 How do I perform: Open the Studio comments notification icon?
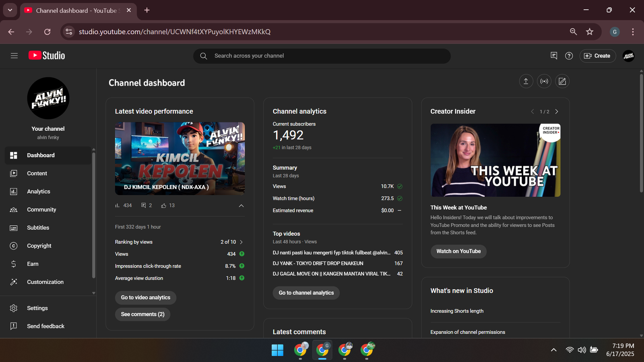554,56
